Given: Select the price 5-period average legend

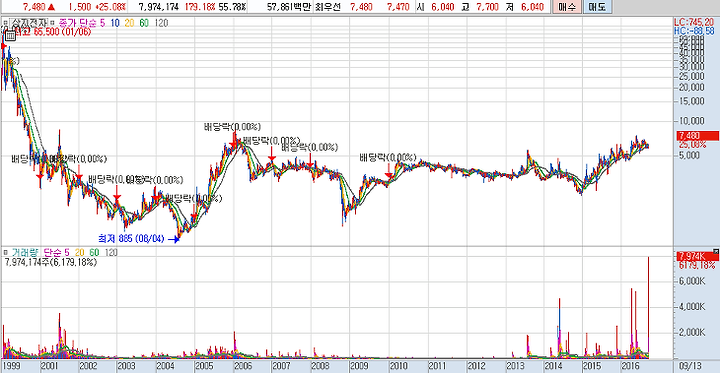Looking at the screenshot, I should [x=102, y=23].
